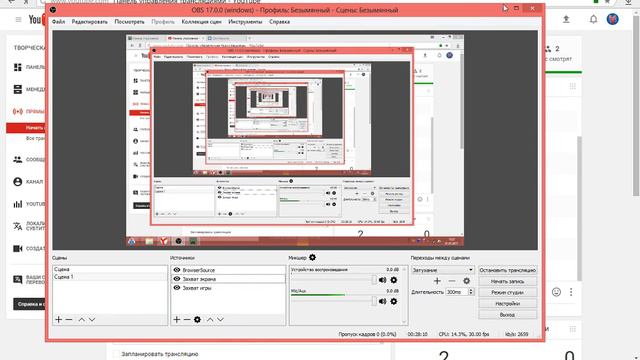The height and width of the screenshot is (360, 640).
Task: Add a new scene with the plus icon in the Сцены panel
Action: tap(58, 320)
